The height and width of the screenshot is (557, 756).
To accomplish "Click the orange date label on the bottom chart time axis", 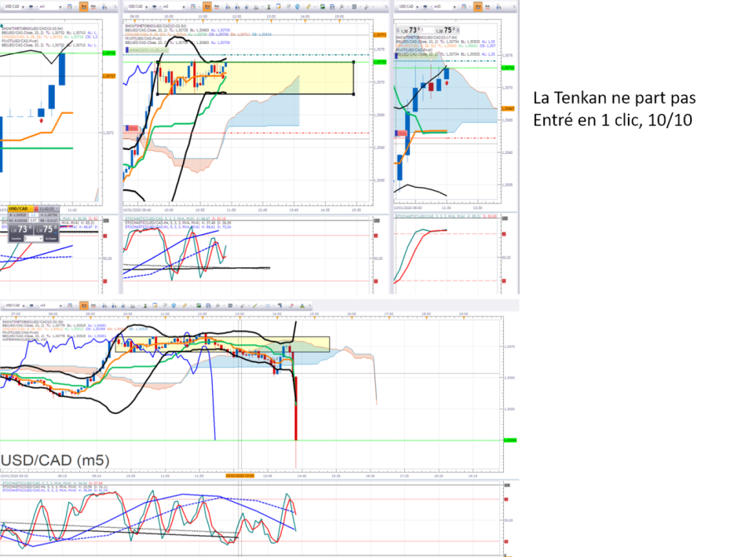I will coord(239,476).
